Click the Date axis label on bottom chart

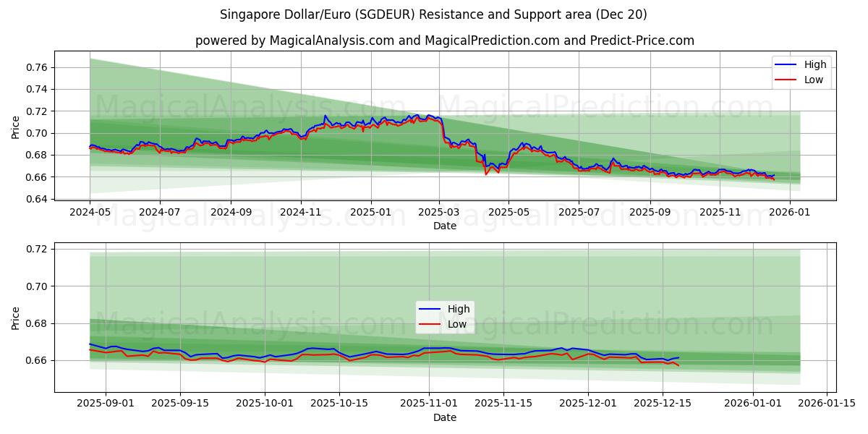[x=444, y=417]
